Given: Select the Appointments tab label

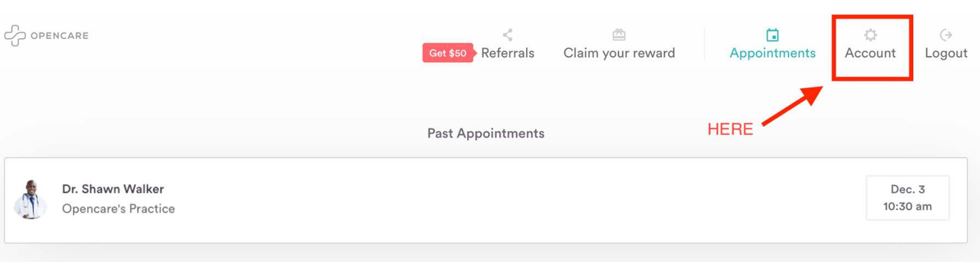Looking at the screenshot, I should click(773, 53).
